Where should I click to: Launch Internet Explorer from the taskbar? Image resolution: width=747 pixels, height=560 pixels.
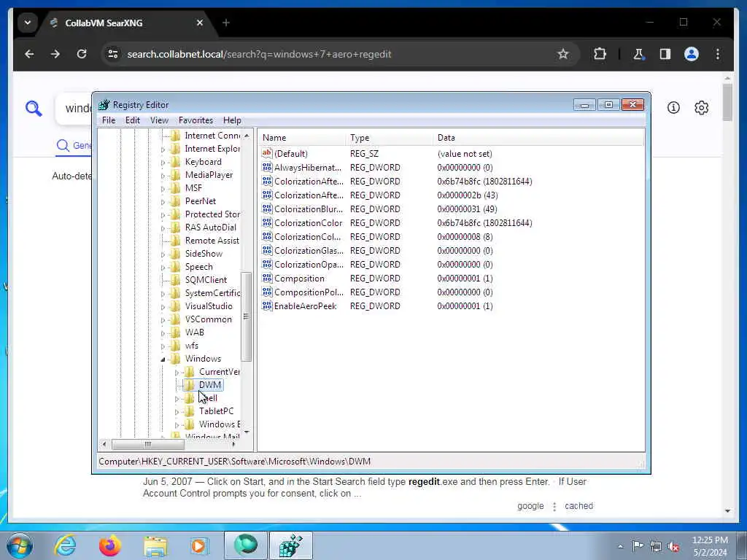click(65, 545)
